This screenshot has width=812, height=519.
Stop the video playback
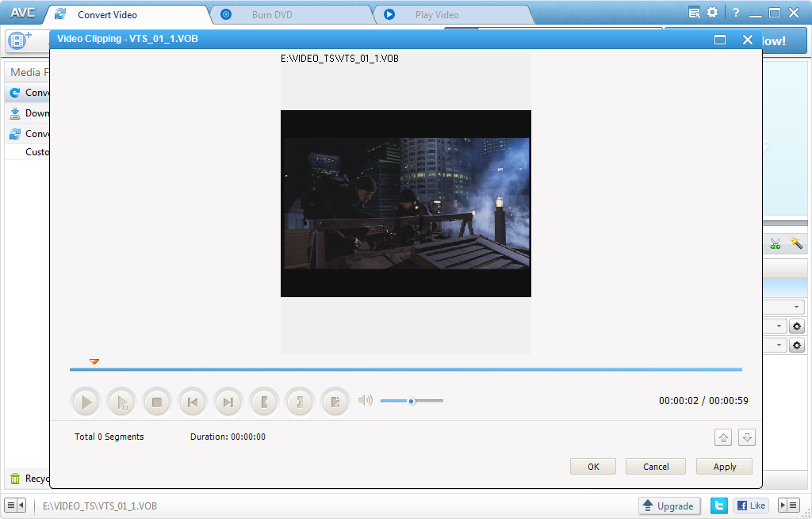[x=156, y=402]
